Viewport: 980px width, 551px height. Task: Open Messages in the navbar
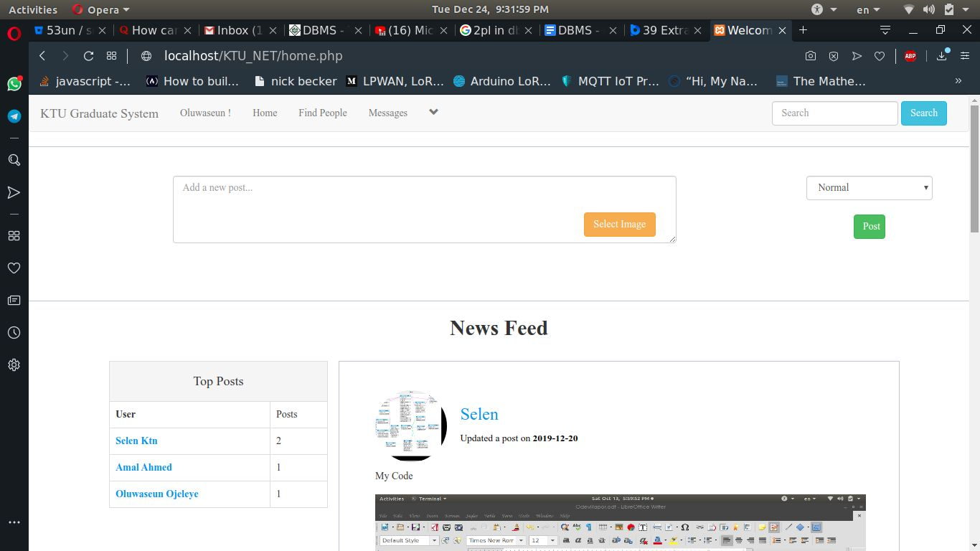click(x=388, y=113)
